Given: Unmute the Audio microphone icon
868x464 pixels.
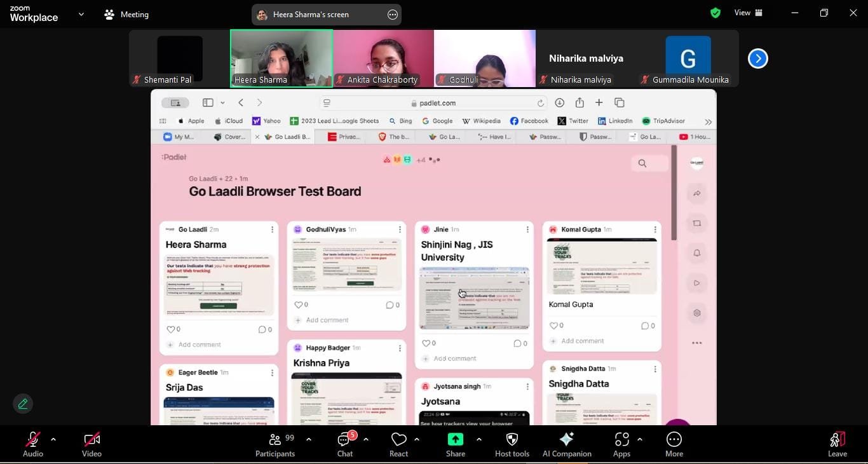Looking at the screenshot, I should [32, 439].
